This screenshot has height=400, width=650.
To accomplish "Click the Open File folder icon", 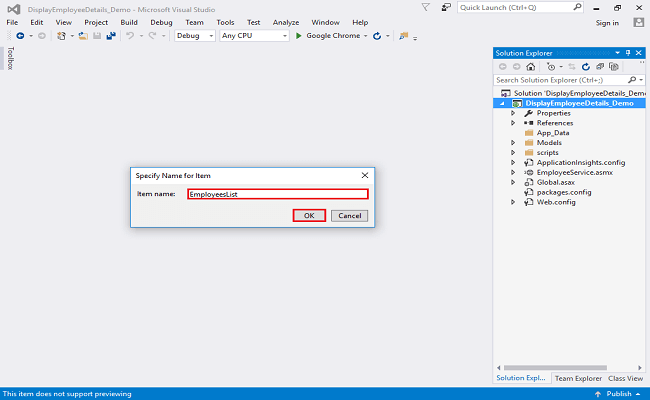I will click(x=83, y=36).
